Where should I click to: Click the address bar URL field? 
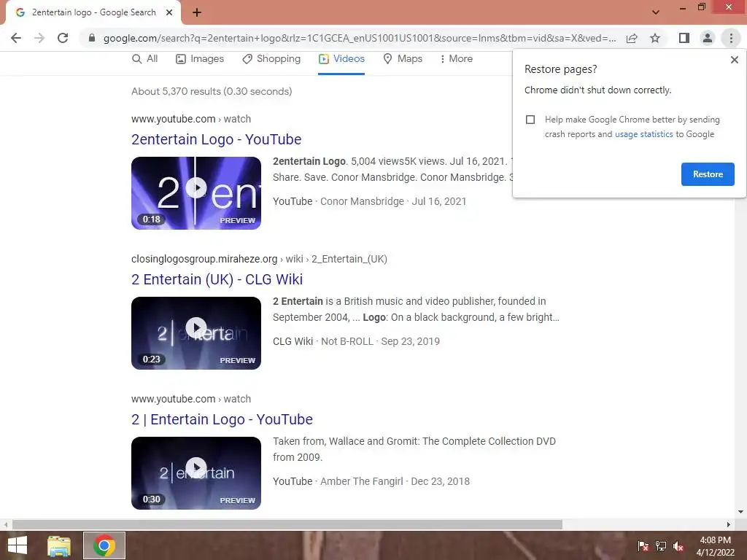tap(359, 38)
